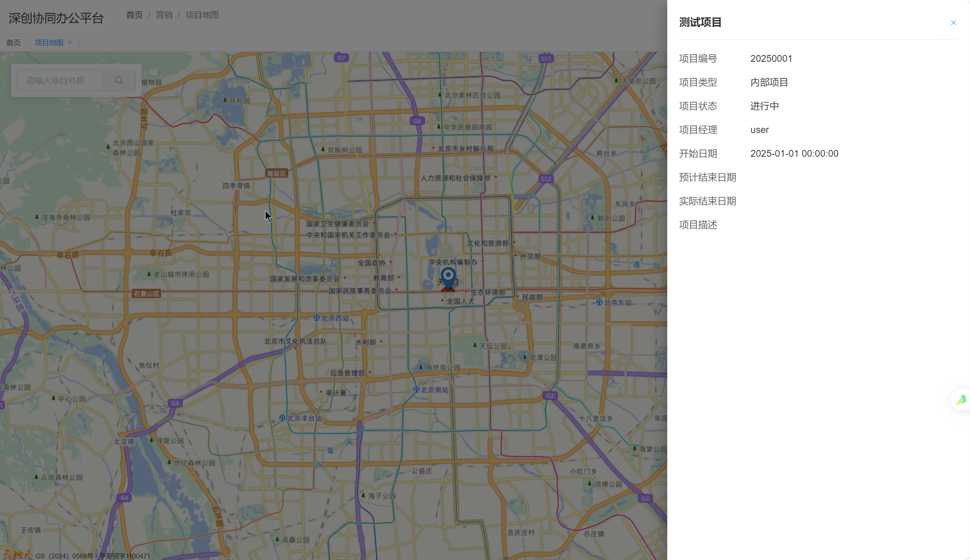Click the 北京东站 railway station icon

click(599, 302)
